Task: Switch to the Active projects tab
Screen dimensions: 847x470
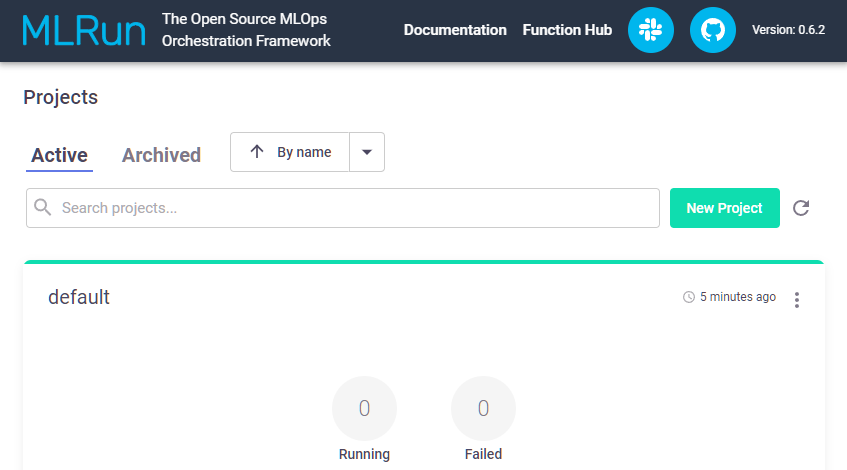Action: [59, 155]
